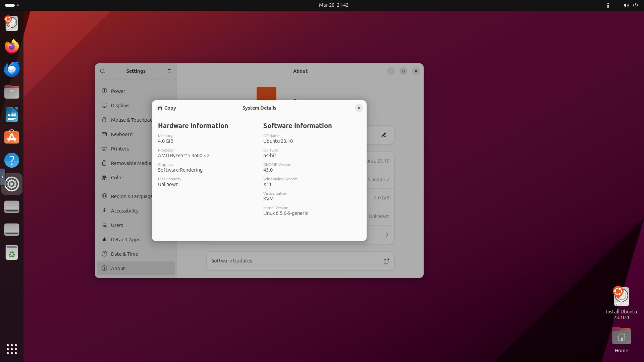Click the globe icon for Region

tap(104, 196)
